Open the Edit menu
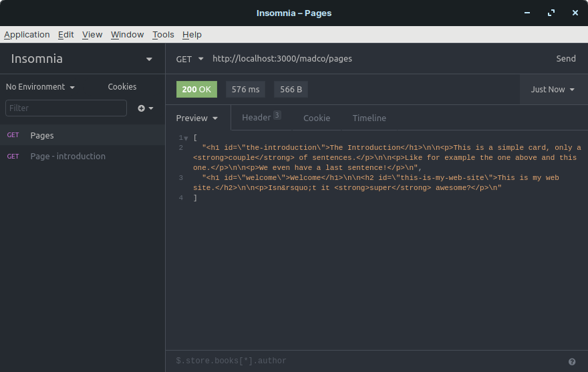This screenshot has height=372, width=588. click(x=66, y=35)
